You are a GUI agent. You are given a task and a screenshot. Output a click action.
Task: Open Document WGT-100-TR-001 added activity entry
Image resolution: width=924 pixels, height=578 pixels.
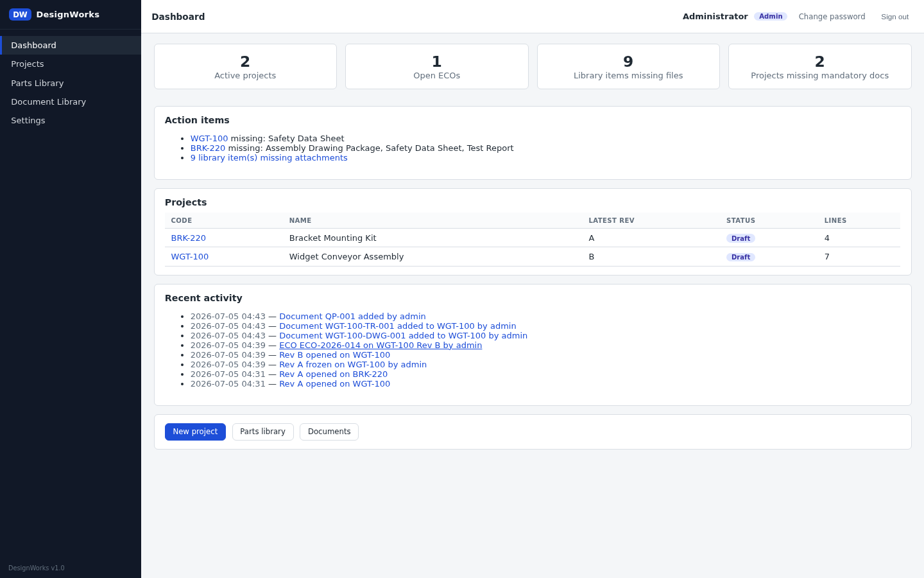click(x=398, y=326)
